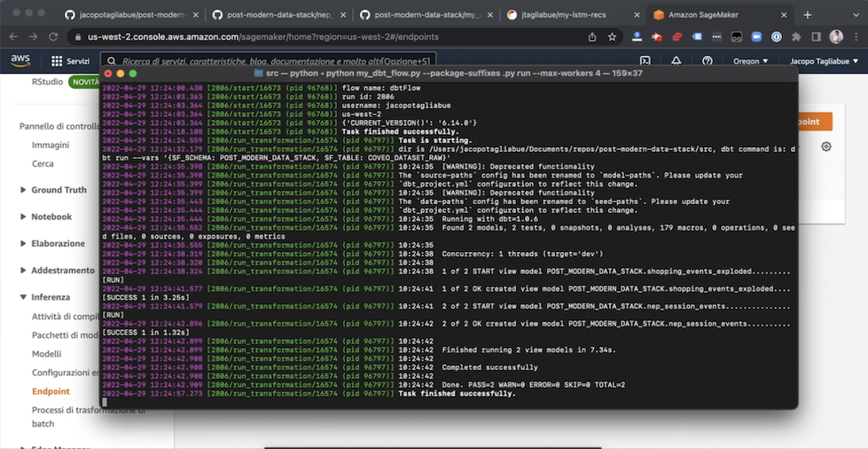Select the Amazon SageMaker tab
The height and width of the screenshot is (449, 868).
pyautogui.click(x=721, y=15)
